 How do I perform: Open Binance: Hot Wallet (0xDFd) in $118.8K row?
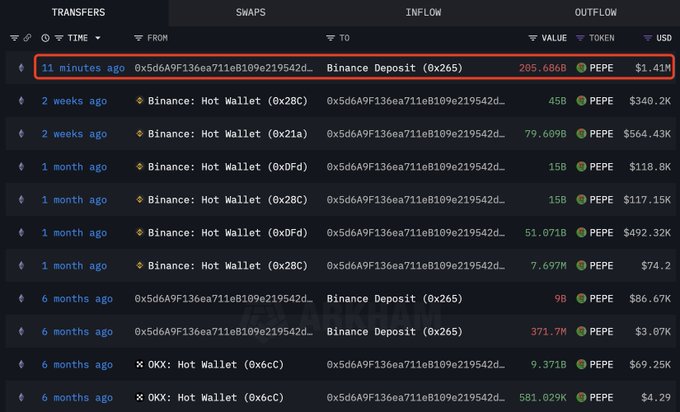pyautogui.click(x=228, y=167)
